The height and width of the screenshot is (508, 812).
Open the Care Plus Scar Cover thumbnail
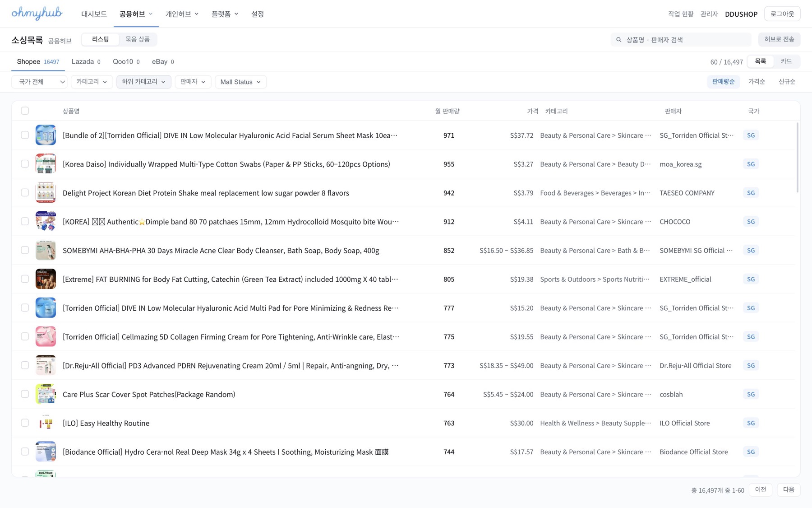[46, 394]
